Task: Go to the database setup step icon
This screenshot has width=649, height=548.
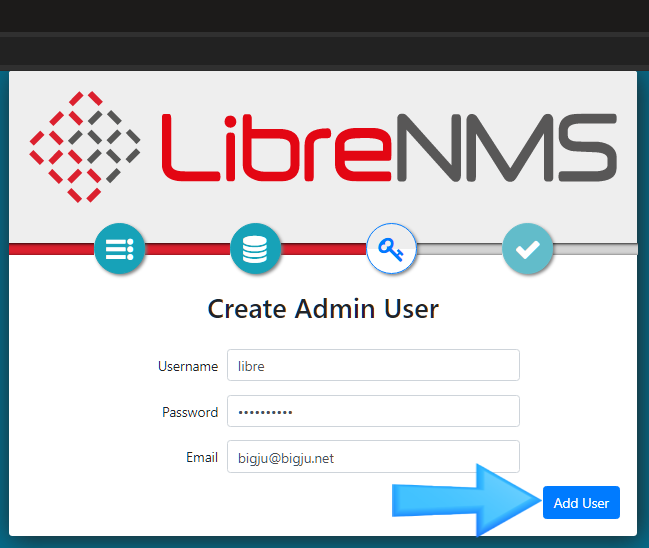Action: (x=255, y=248)
